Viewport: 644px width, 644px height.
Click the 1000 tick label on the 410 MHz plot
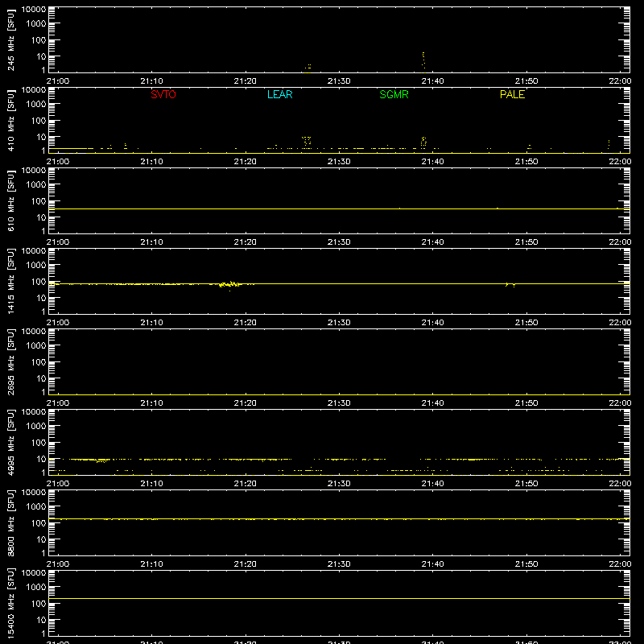pos(36,105)
